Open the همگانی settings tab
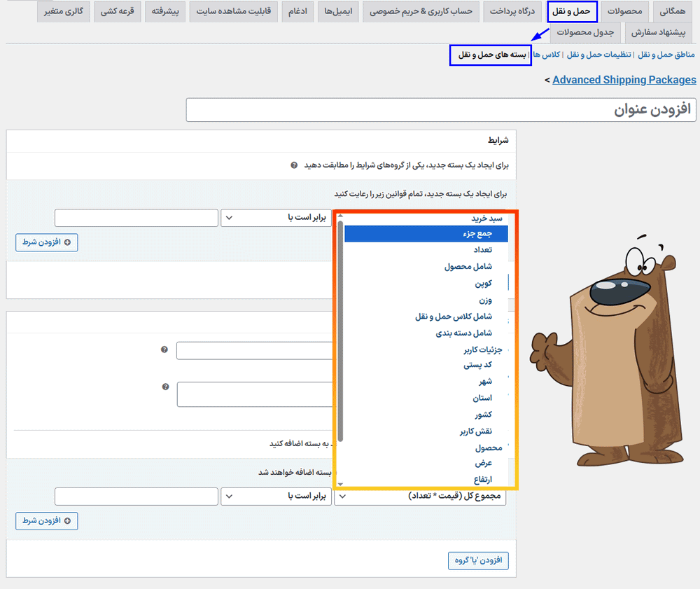 672,11
